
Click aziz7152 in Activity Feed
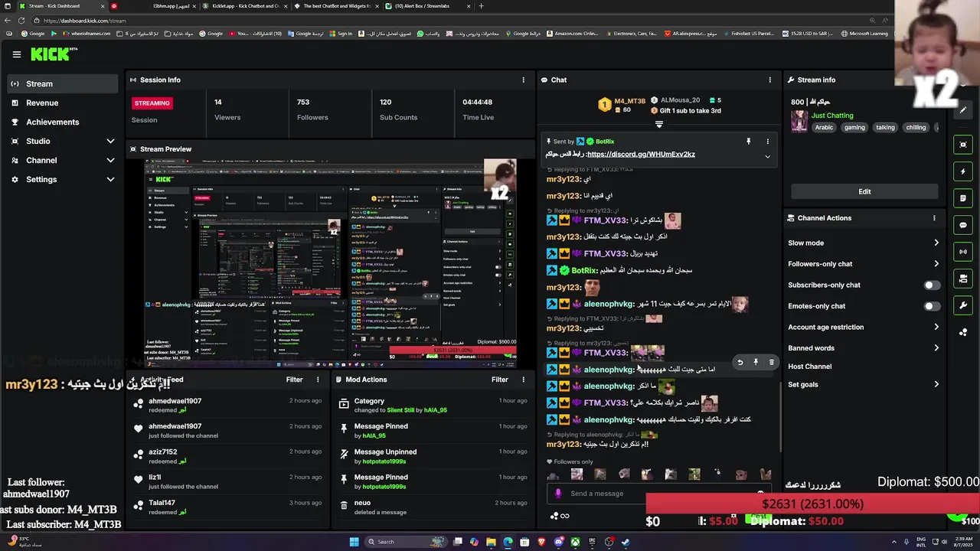tap(163, 452)
